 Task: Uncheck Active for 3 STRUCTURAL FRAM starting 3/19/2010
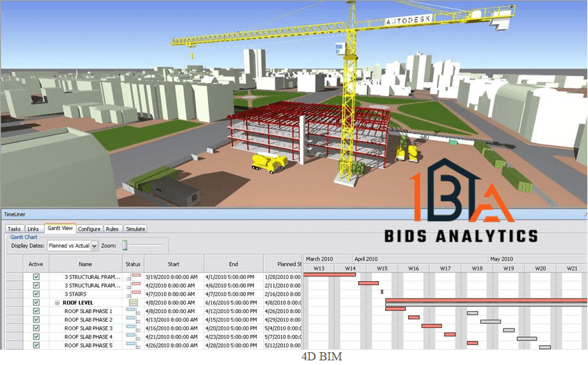tap(37, 277)
